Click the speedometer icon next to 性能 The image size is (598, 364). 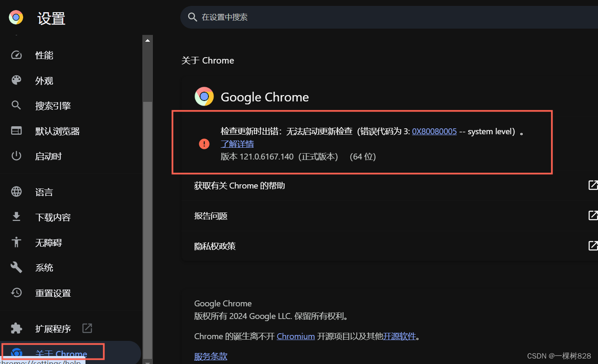[16, 55]
